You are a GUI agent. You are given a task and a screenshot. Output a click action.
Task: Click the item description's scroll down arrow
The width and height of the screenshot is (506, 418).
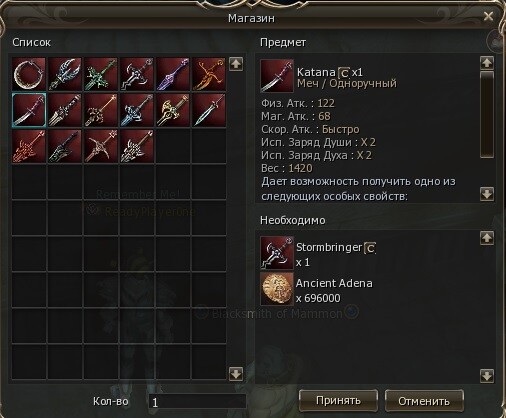[x=487, y=194]
